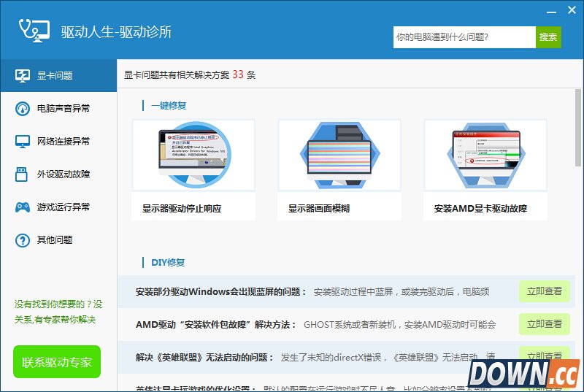Click the 游戏运行异常 gamepad icon
Viewport: 584px width, 392px height.
coord(23,207)
